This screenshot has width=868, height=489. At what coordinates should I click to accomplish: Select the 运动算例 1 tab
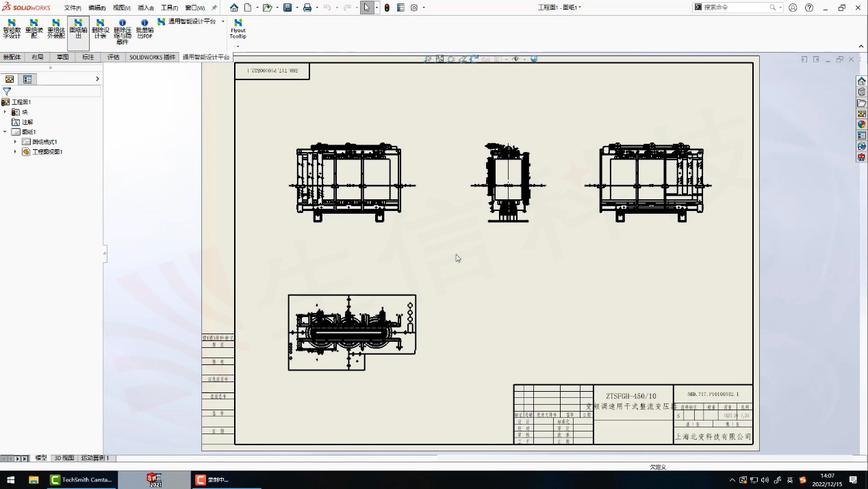point(95,458)
